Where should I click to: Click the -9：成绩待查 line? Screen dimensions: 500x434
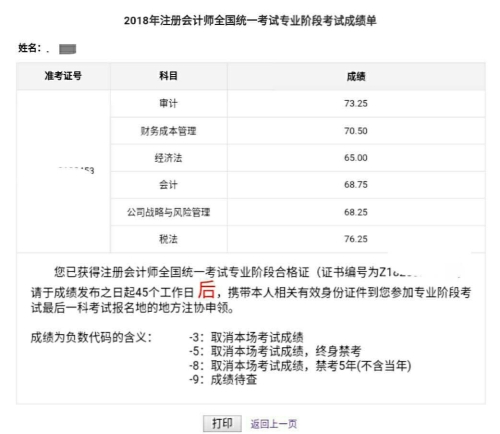(x=223, y=379)
